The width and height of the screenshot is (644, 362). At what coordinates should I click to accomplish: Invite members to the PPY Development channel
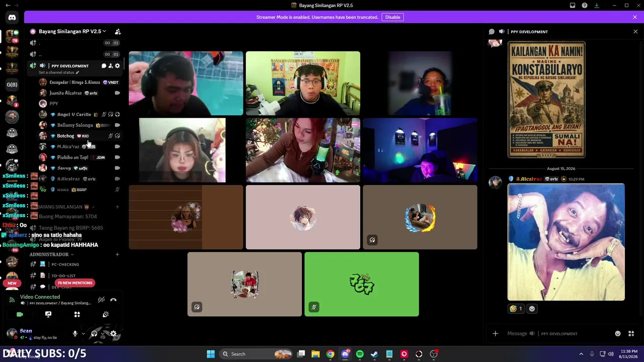pyautogui.click(x=111, y=66)
